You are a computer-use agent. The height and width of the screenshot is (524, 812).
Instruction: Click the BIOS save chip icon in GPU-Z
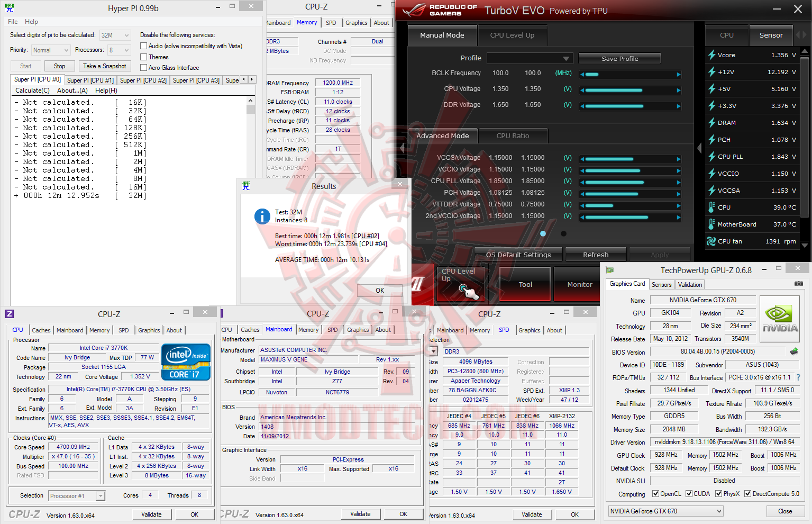(x=794, y=351)
